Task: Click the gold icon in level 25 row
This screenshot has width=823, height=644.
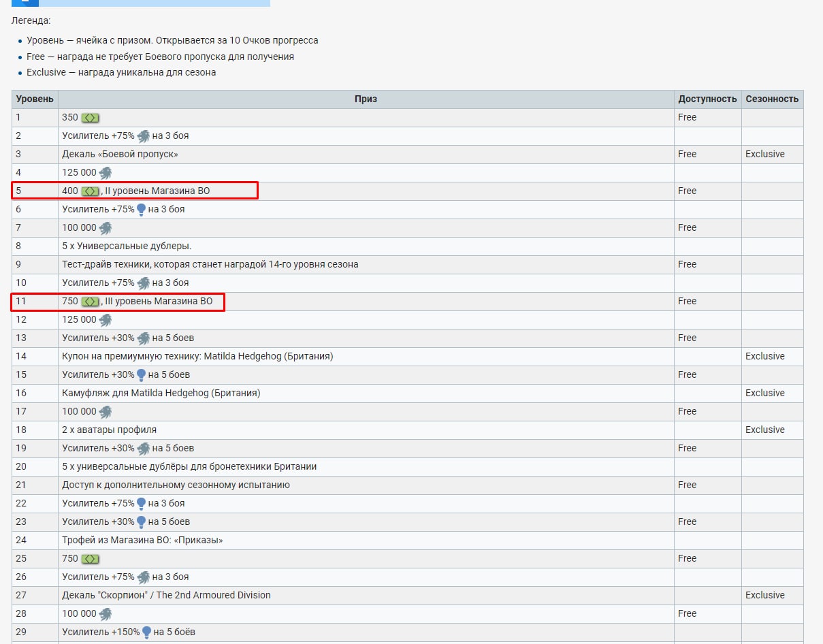Action: tap(91, 559)
